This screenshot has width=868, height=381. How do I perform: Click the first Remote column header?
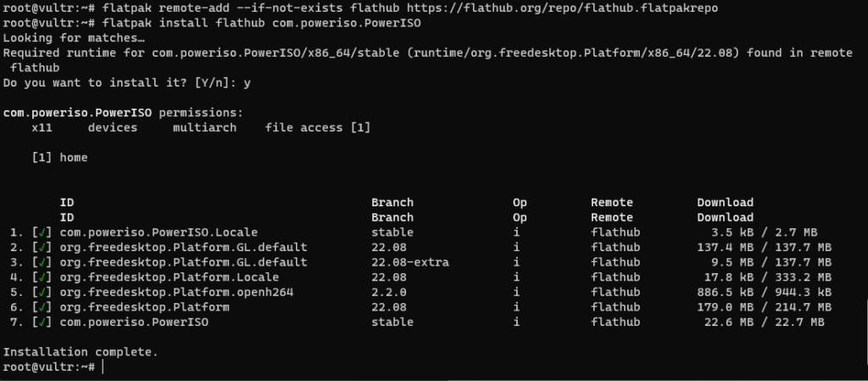click(612, 203)
